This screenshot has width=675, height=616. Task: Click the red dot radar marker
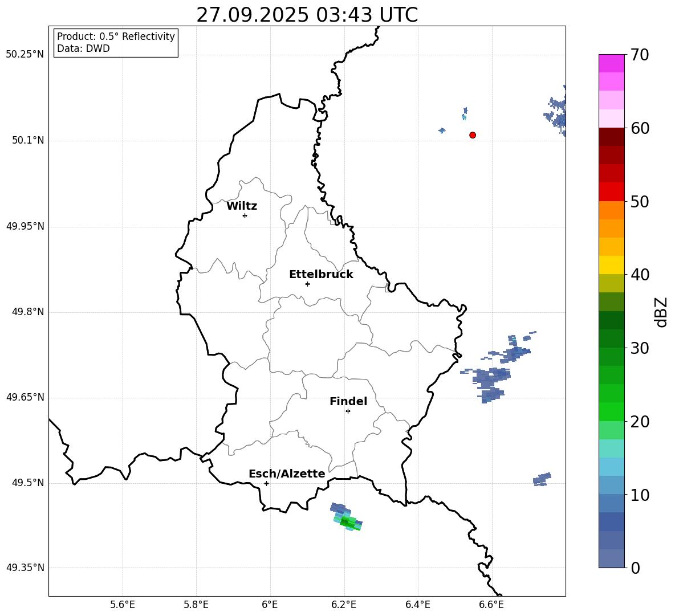[x=473, y=135]
